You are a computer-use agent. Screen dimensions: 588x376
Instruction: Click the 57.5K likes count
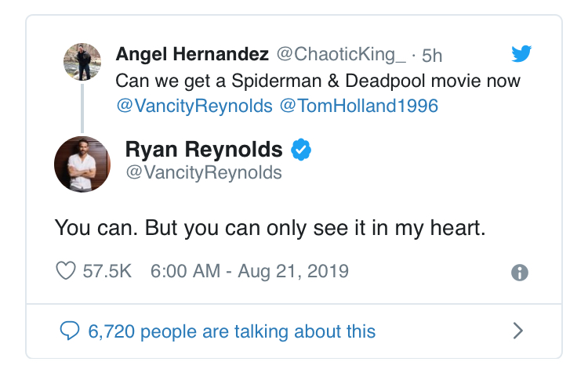pyautogui.click(x=107, y=272)
